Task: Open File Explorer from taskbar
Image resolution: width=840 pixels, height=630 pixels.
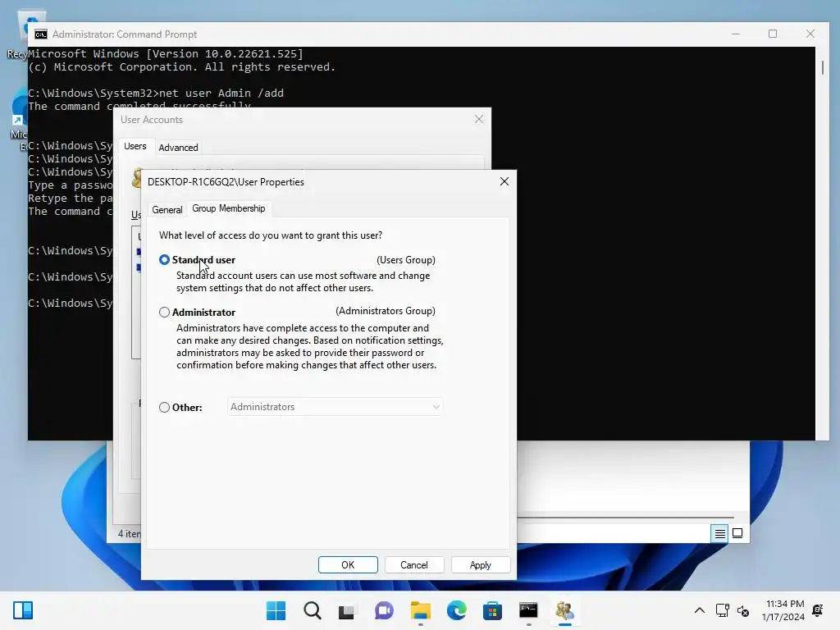Action: [421, 610]
